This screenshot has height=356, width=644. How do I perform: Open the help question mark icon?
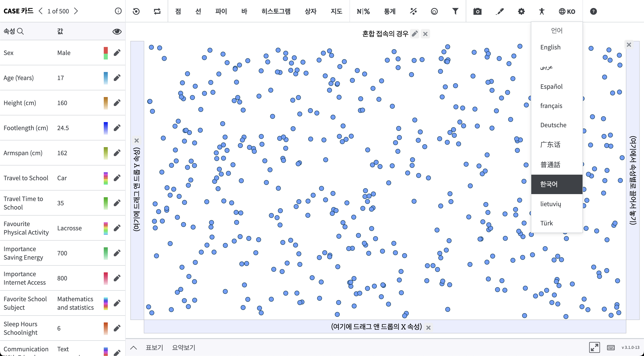coord(593,11)
